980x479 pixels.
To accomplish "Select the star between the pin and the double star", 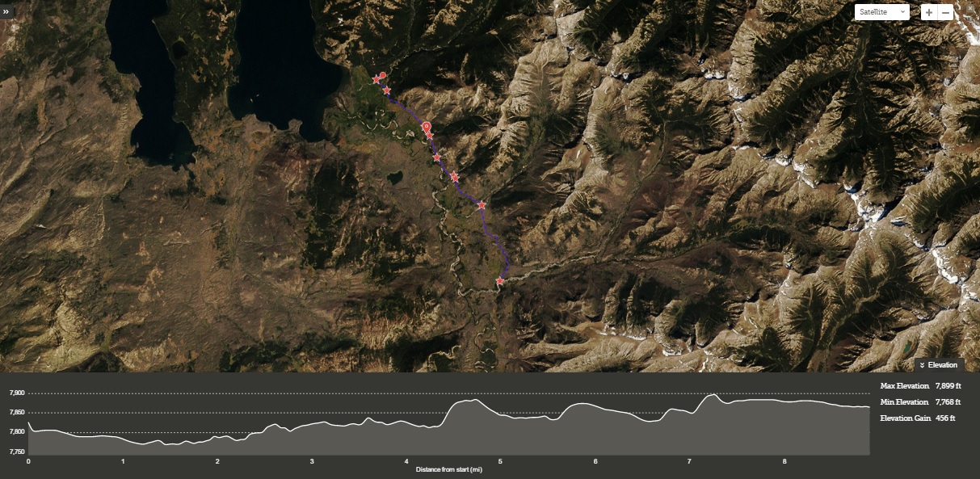I will [437, 158].
